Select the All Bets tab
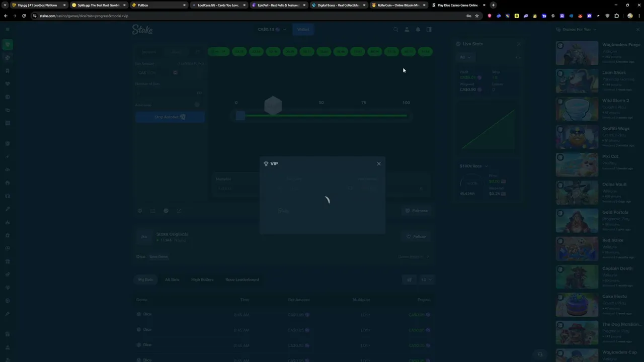This screenshot has width=644, height=362. (172, 280)
